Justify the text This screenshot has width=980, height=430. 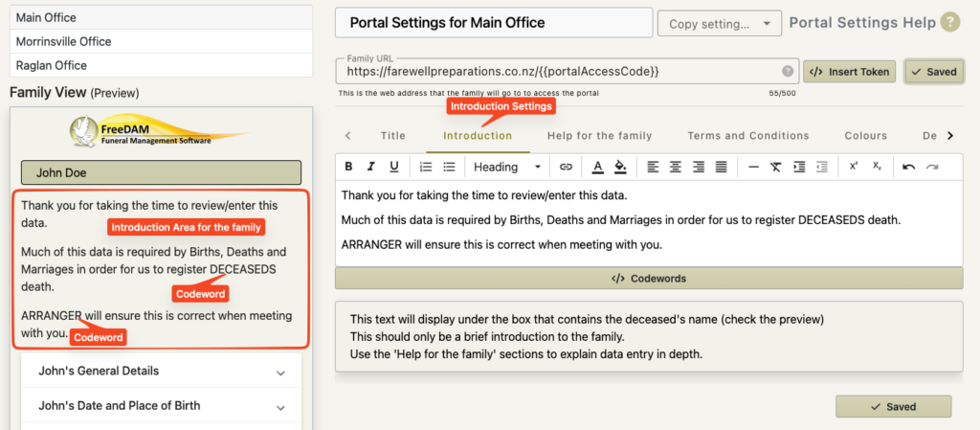(722, 167)
